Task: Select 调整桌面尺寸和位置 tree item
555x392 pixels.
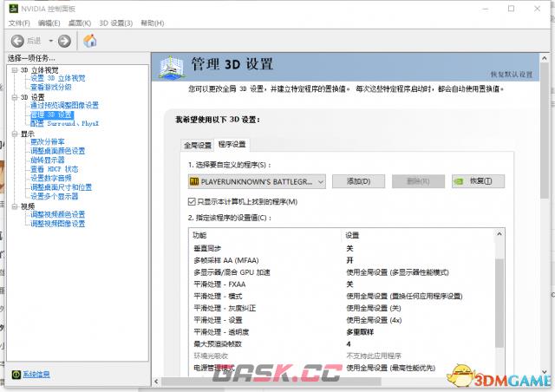Action: click(x=61, y=187)
